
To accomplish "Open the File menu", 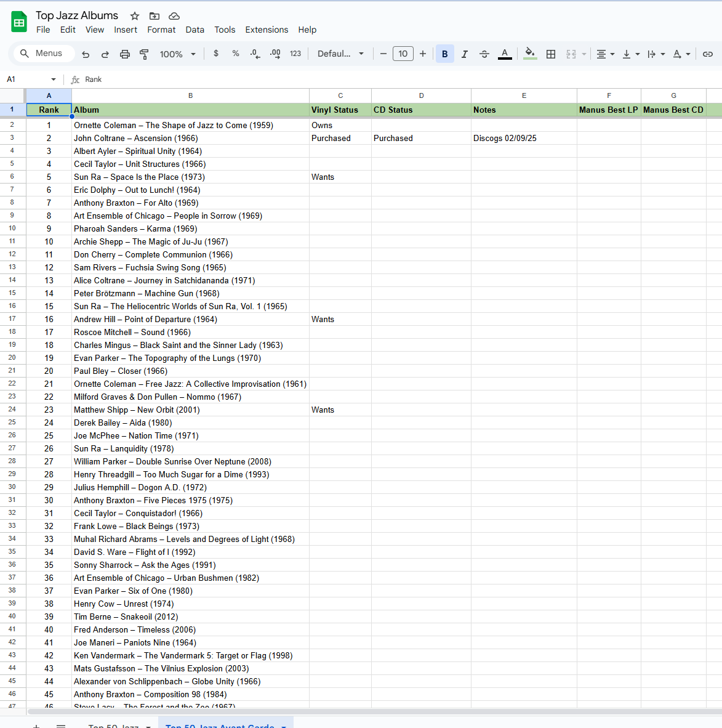I will (43, 30).
